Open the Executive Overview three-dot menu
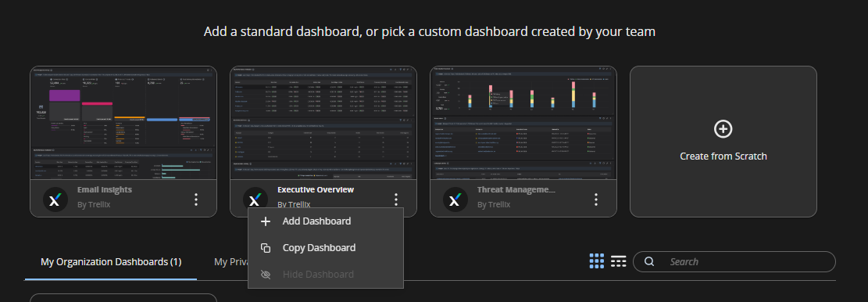This screenshot has width=868, height=302. pyautogui.click(x=396, y=200)
